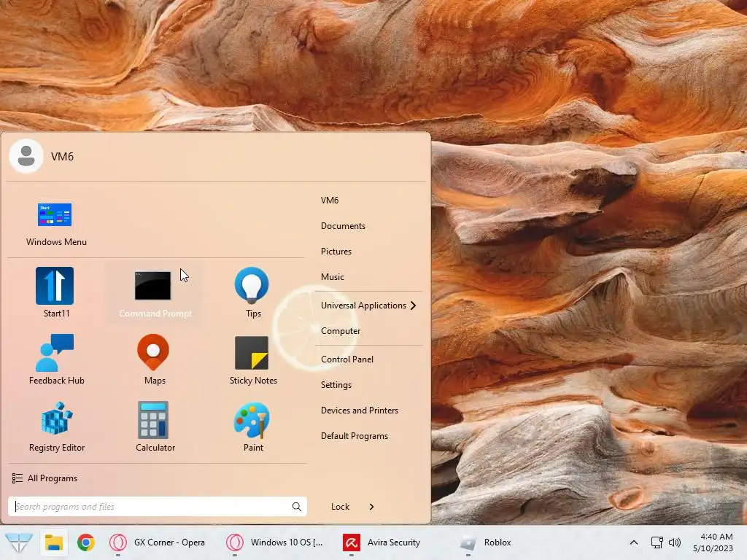
Task: Click the search magnifier icon
Action: coord(296,507)
